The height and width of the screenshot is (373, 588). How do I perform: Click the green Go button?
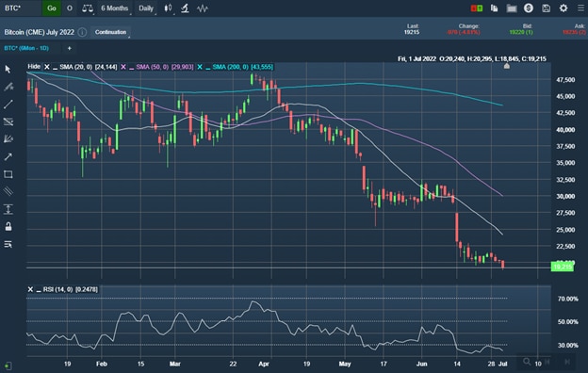(x=52, y=8)
